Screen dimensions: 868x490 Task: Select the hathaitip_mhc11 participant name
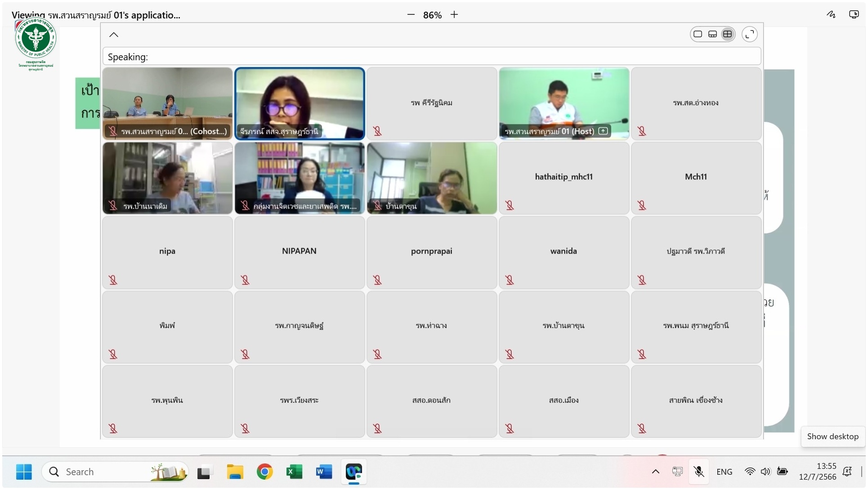564,177
